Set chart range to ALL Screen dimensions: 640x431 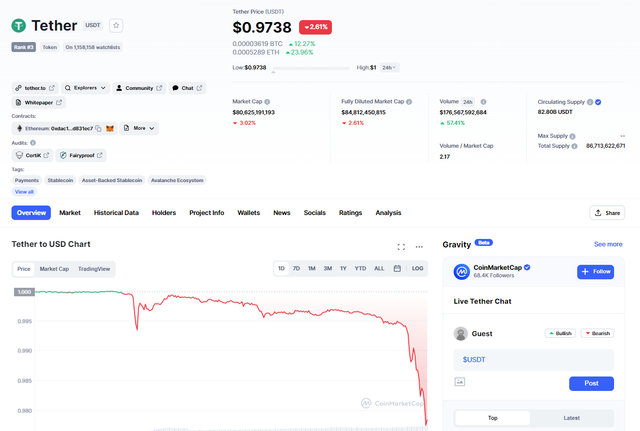tap(379, 269)
